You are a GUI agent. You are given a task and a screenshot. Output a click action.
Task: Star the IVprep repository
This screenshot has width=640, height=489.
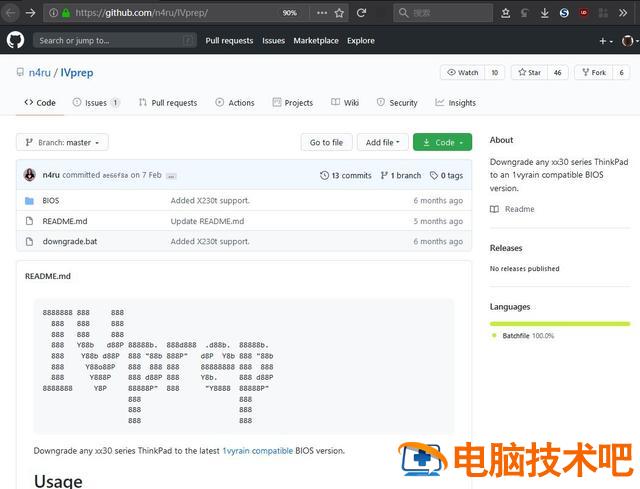click(x=529, y=73)
